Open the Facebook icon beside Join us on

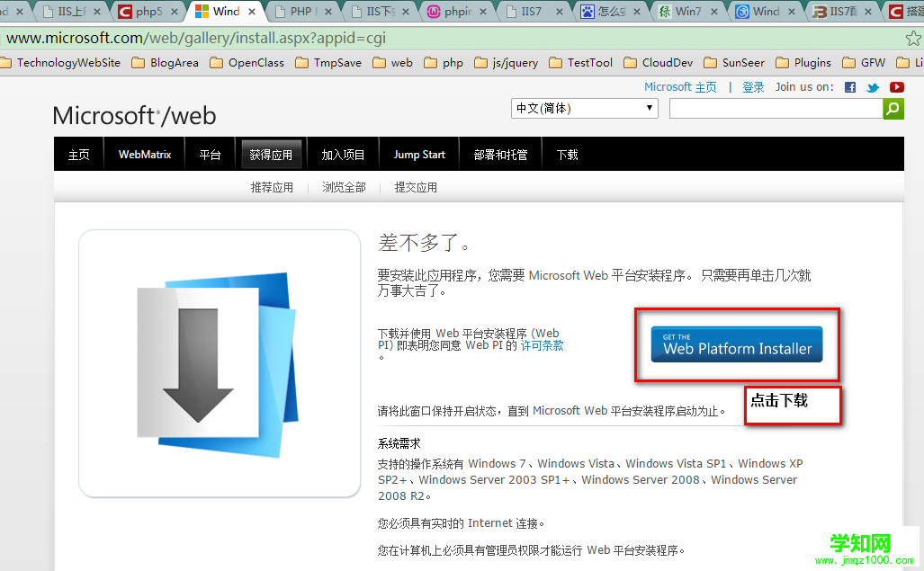[x=849, y=87]
